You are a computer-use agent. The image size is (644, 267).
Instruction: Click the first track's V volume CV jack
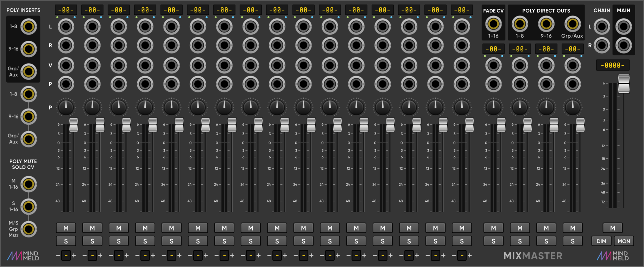[x=66, y=65]
